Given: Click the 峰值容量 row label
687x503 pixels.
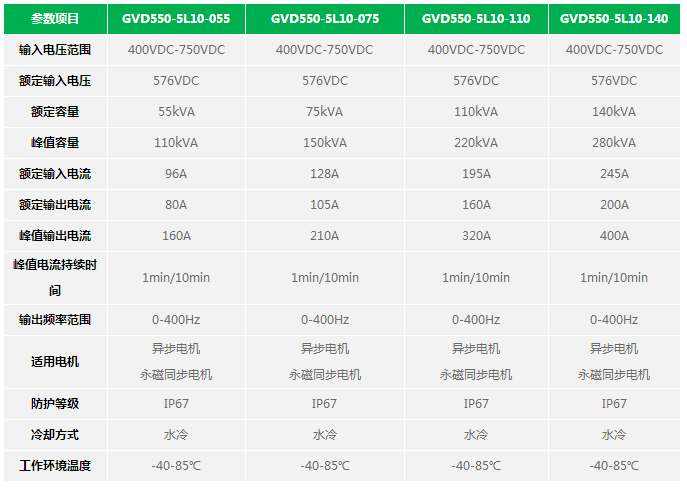Looking at the screenshot, I should click(x=55, y=143).
